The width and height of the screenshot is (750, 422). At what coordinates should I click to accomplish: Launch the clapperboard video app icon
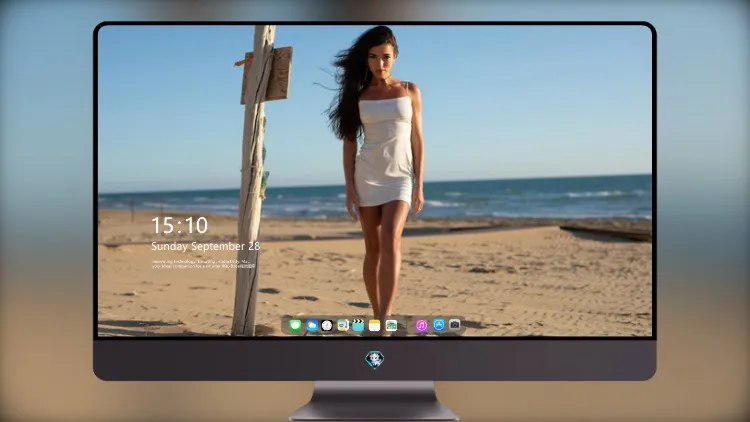[358, 325]
